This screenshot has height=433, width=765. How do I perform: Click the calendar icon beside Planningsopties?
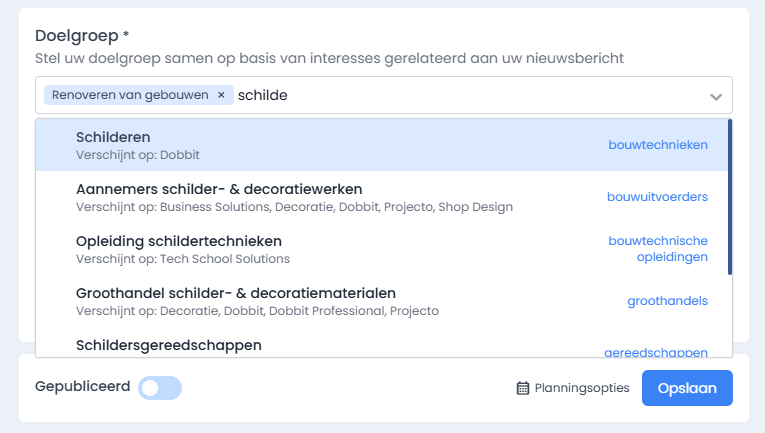tap(522, 388)
